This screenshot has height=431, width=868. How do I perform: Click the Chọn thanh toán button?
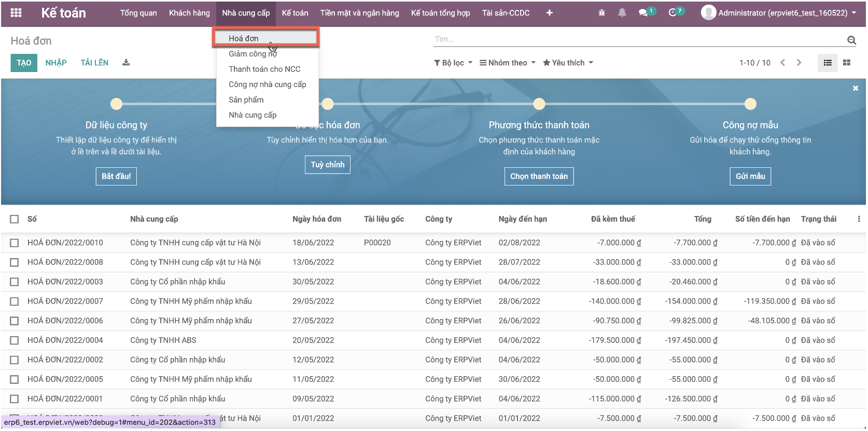(x=539, y=176)
